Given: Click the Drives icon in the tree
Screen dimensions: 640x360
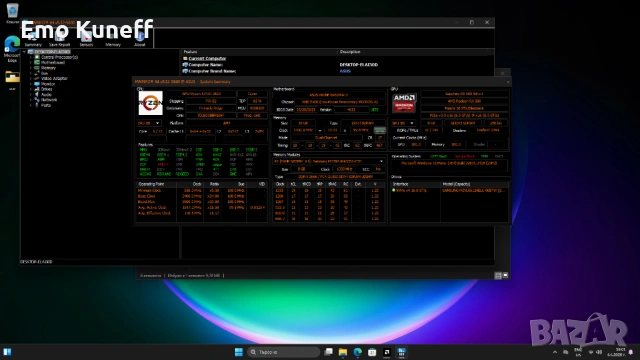Looking at the screenshot, I should coord(37,89).
